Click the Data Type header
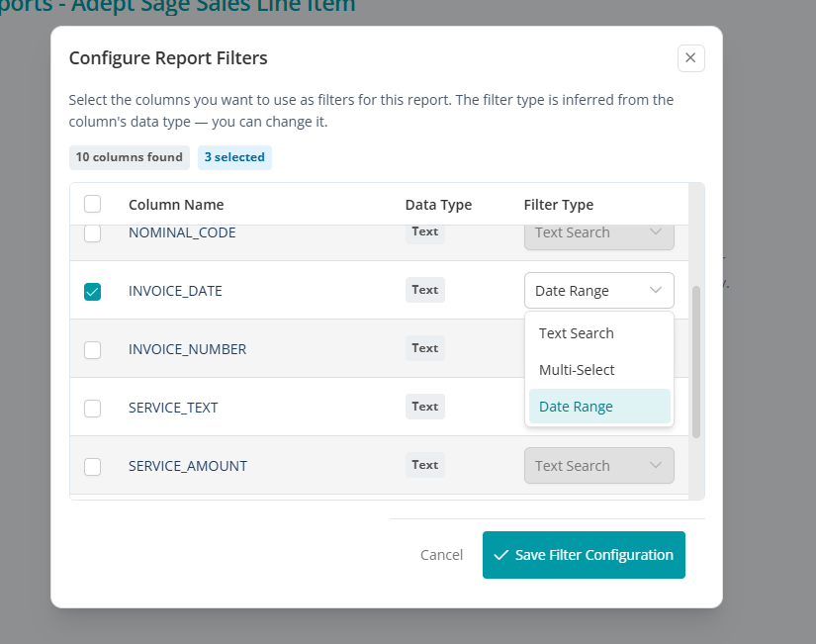The width and height of the screenshot is (816, 644). [439, 205]
